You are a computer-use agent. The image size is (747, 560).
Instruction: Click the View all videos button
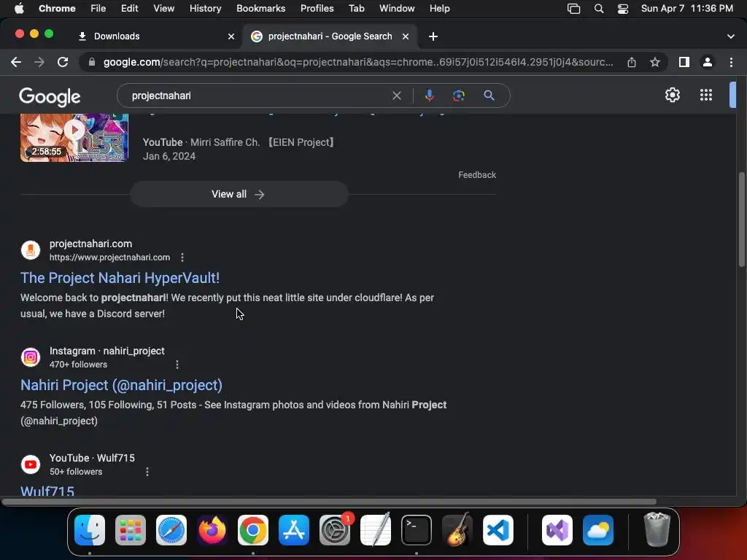(239, 194)
